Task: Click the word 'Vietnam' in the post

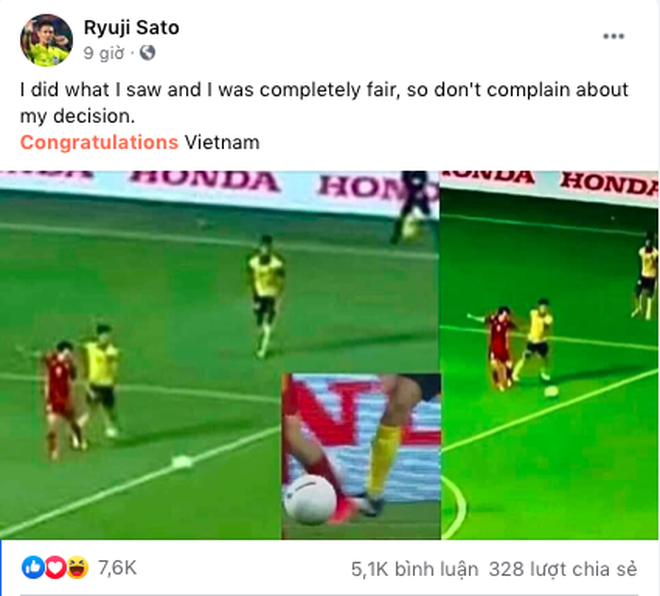Action: (x=222, y=142)
